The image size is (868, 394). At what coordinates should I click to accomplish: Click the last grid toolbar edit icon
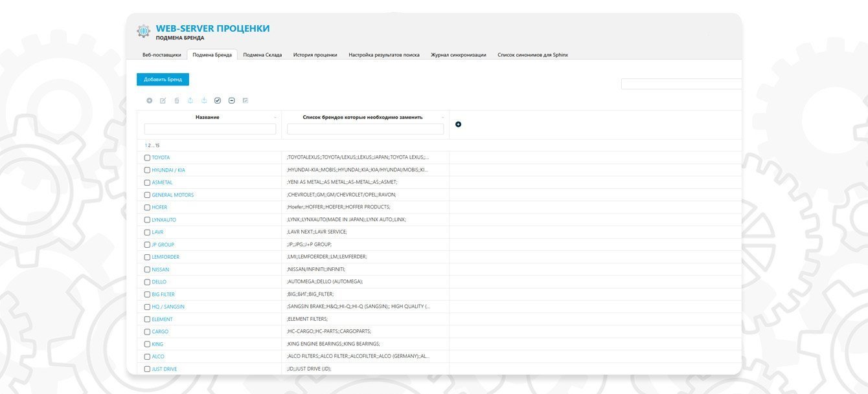(x=246, y=100)
